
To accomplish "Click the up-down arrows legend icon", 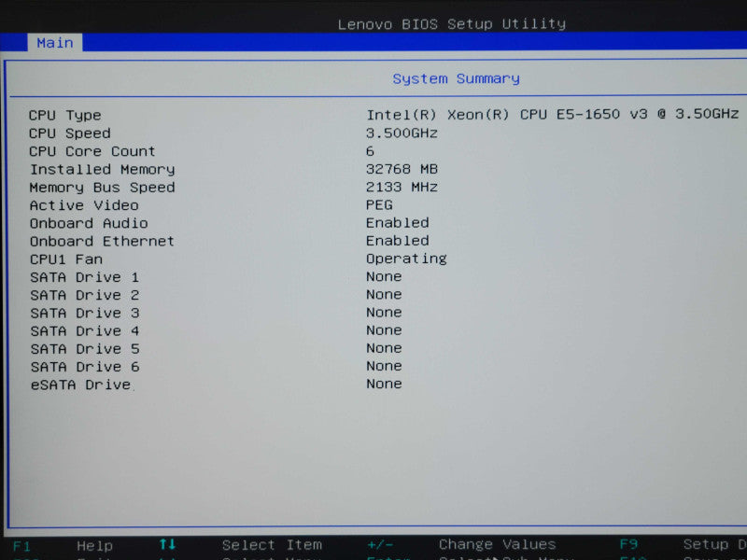I will coord(168,544).
